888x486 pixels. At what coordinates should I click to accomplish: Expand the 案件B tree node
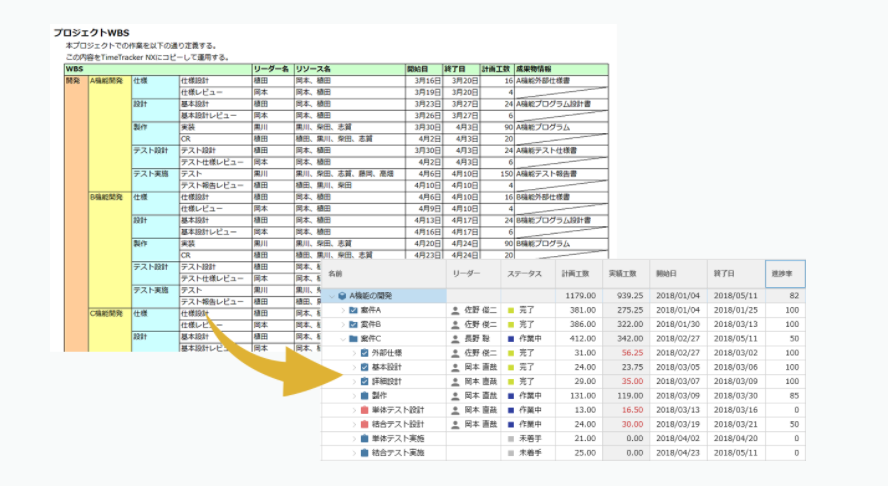343,324
